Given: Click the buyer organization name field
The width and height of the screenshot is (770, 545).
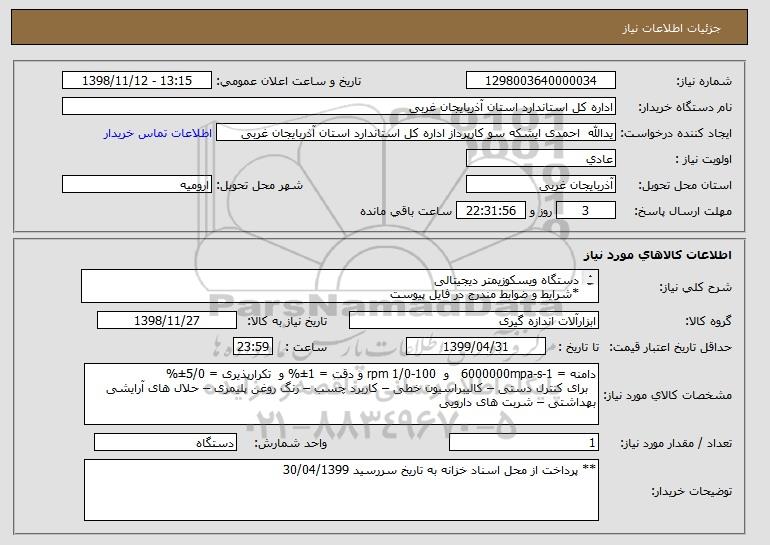Looking at the screenshot, I should pos(339,107).
